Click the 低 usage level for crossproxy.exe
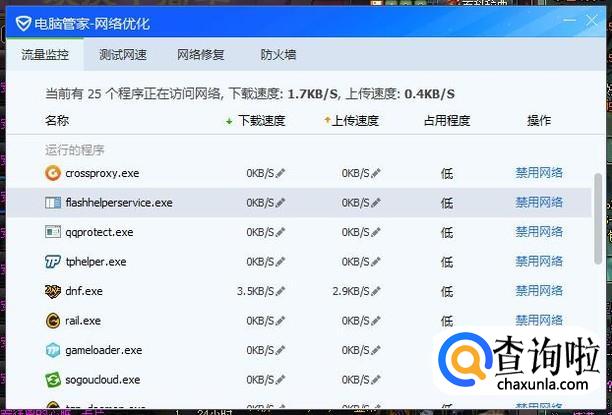The image size is (612, 415). pyautogui.click(x=447, y=173)
